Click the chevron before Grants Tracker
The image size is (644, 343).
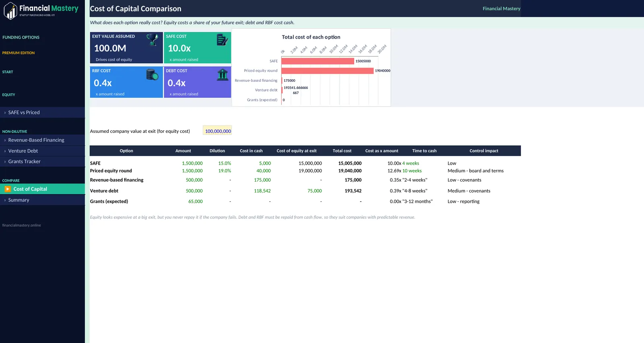(5, 161)
